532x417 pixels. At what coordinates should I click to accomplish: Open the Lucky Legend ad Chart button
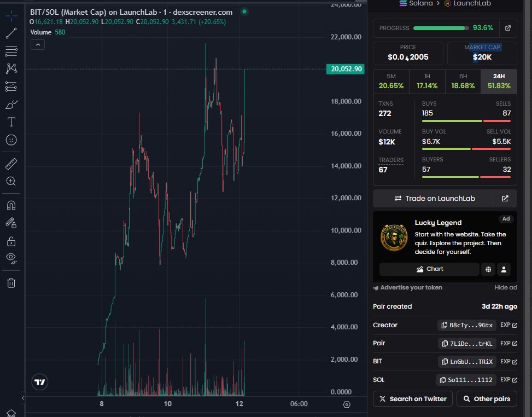(430, 269)
